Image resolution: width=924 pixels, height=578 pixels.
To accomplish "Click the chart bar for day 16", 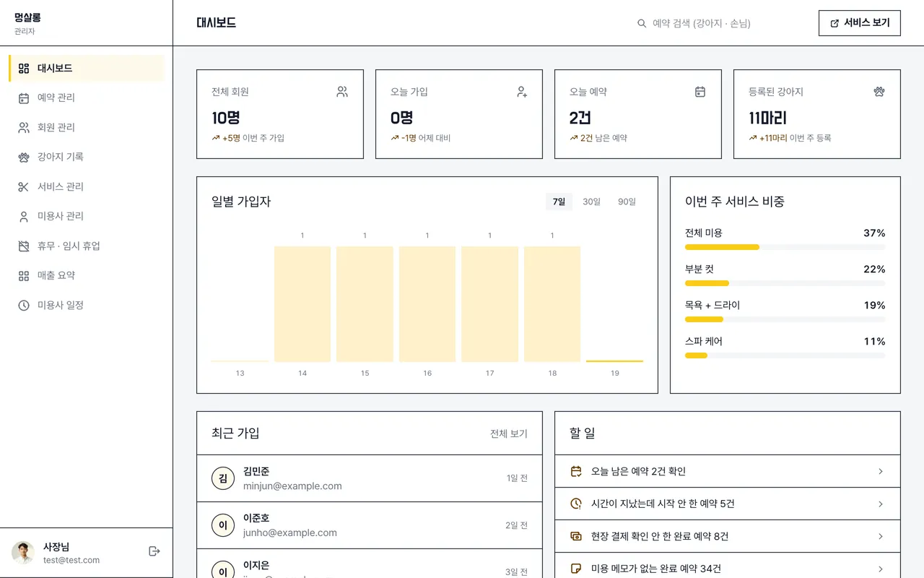I will 427,304.
